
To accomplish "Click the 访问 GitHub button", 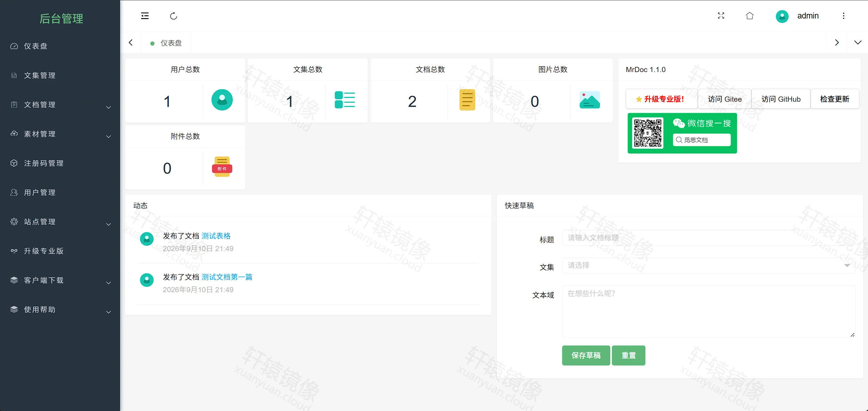I will (781, 99).
